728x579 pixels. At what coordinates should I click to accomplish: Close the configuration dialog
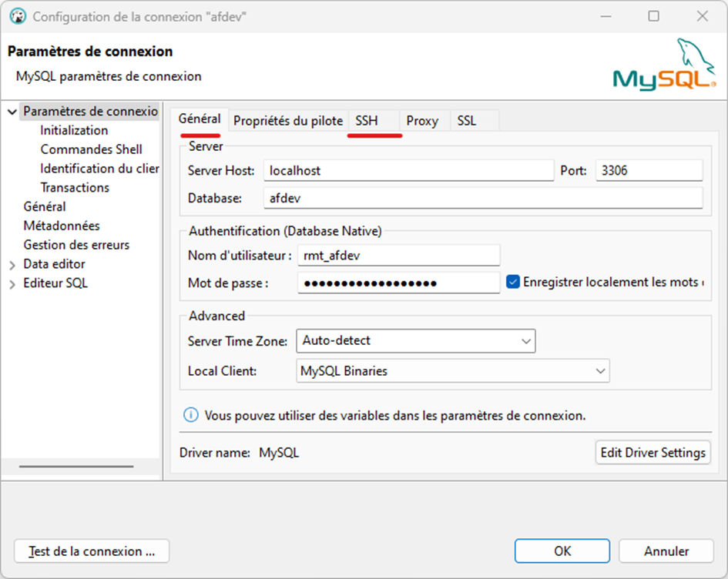(703, 16)
